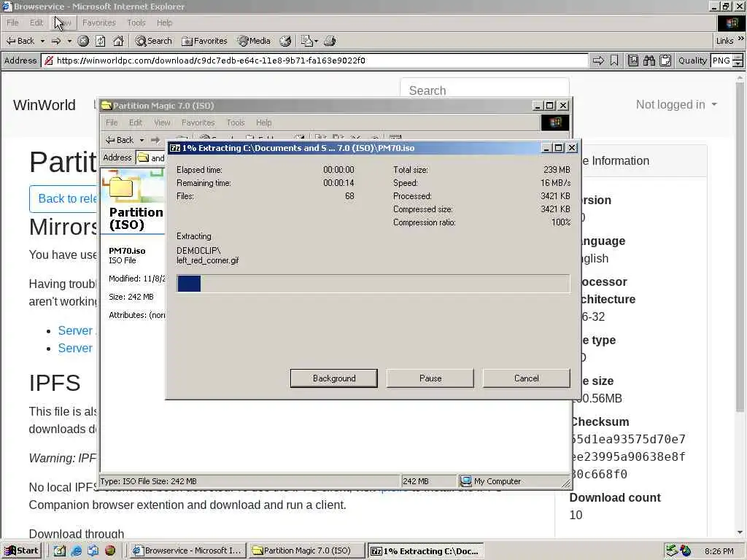Click the WinWorld site logo link
The image size is (747, 560).
(44, 105)
